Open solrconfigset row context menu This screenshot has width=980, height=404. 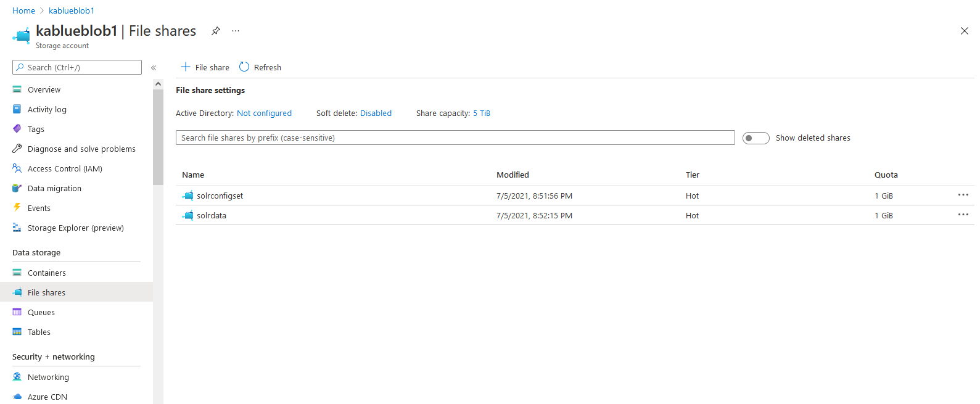click(963, 195)
